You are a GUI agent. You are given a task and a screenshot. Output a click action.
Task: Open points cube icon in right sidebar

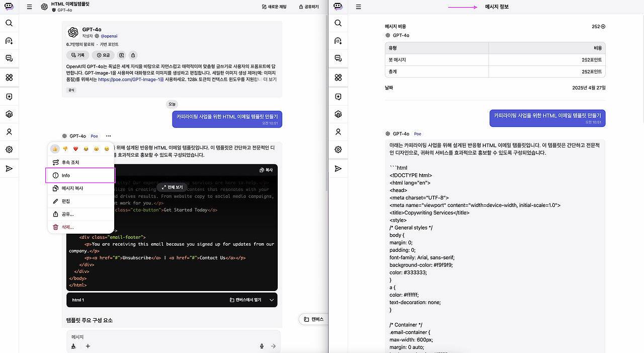[x=338, y=114]
